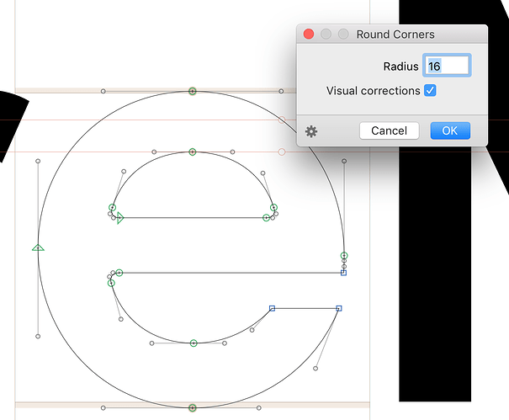Confirm Round Corners with OK
This screenshot has height=420, width=509.
tap(450, 130)
